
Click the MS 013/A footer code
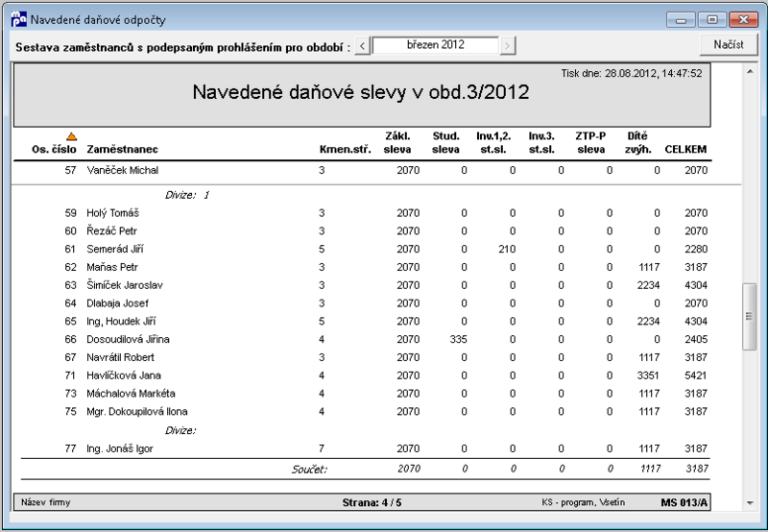(x=684, y=502)
